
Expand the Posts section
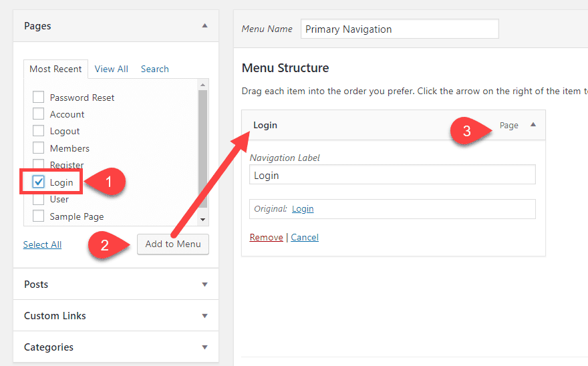coord(204,285)
